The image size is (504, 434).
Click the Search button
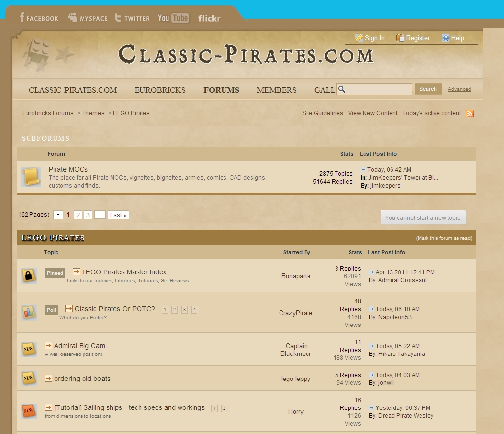[x=428, y=89]
